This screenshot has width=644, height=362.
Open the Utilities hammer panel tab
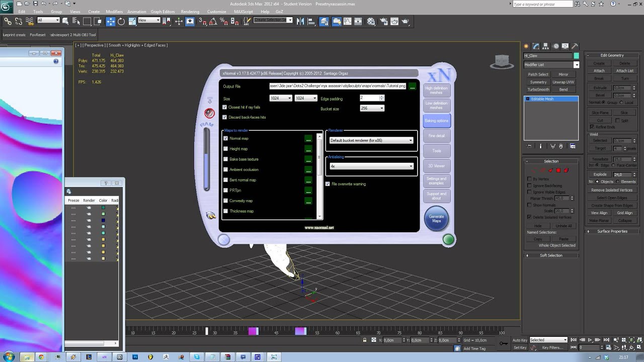(x=575, y=46)
